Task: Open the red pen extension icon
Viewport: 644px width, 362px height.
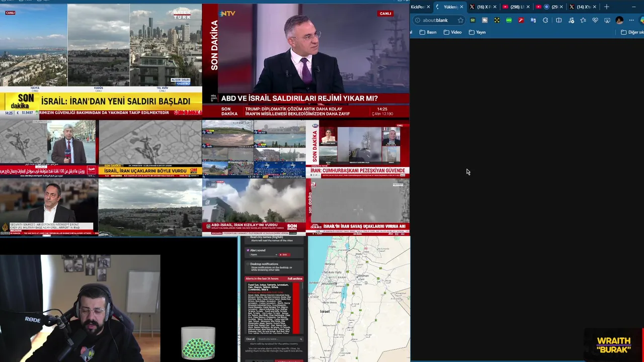Action: click(521, 20)
